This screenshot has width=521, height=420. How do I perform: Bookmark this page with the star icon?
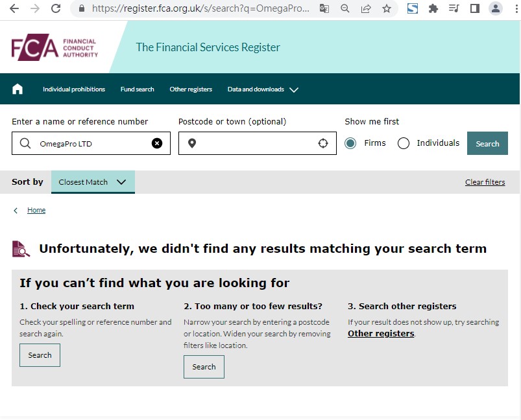pyautogui.click(x=387, y=8)
